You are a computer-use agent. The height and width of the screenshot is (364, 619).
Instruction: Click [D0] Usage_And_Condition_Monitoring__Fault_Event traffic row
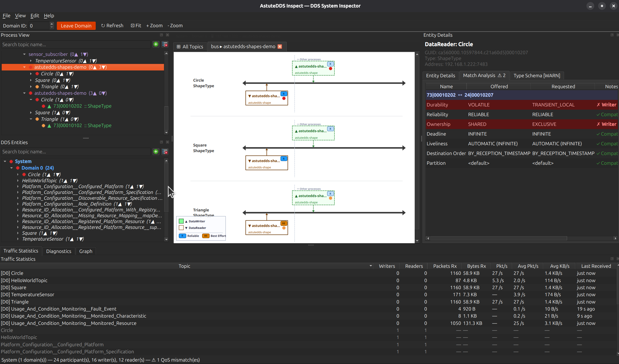coord(308,309)
